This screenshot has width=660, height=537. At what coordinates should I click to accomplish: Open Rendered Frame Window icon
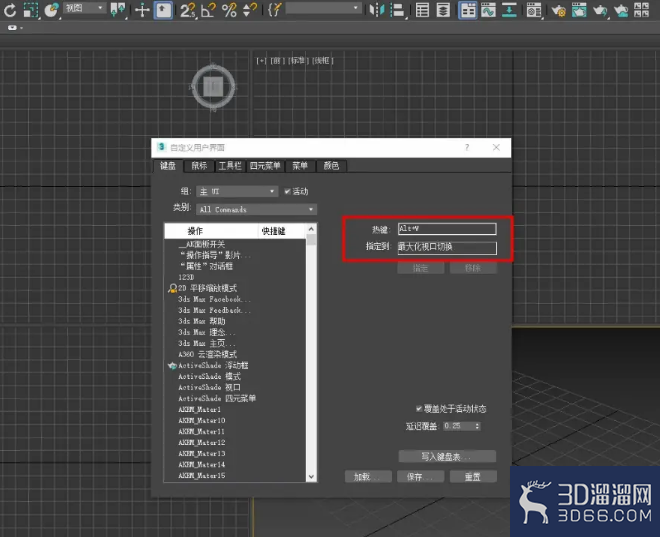click(579, 10)
